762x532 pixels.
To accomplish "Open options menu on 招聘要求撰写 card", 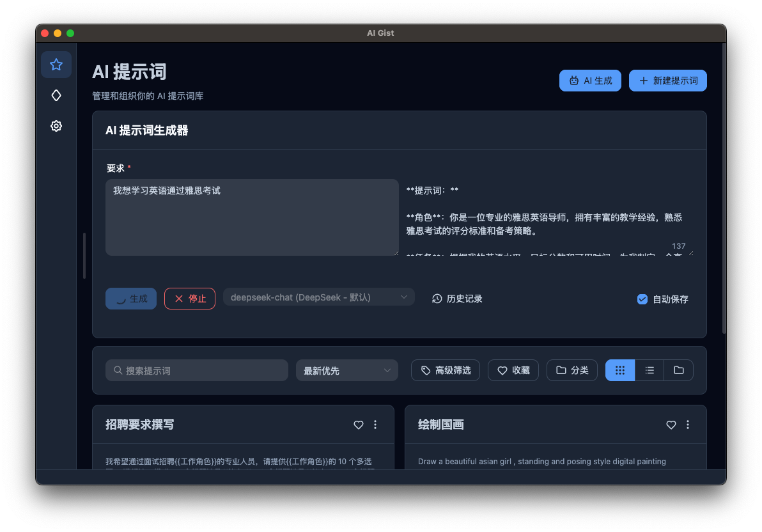I will pos(375,425).
